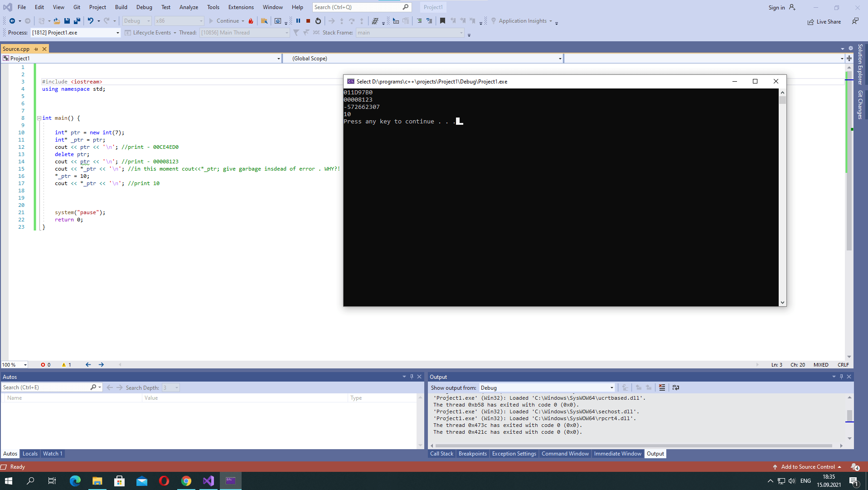Expand the Project1 navigation dropdown

279,59
